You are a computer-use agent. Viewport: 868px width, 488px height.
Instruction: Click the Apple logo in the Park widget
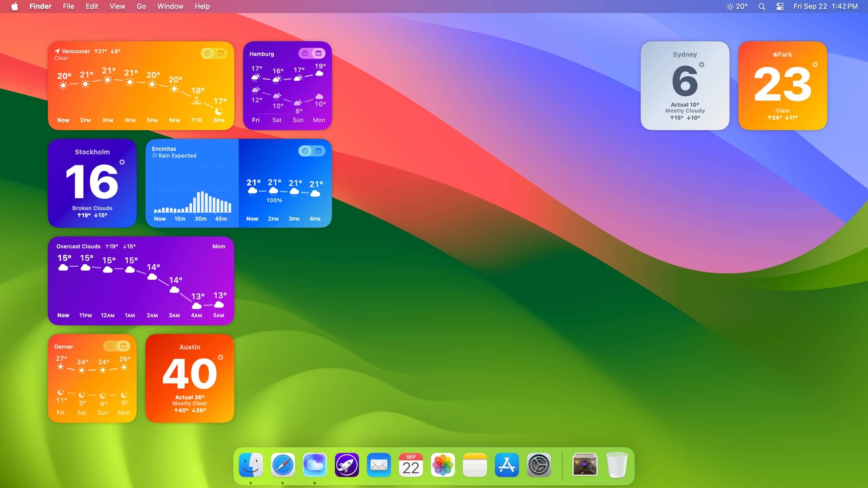(775, 54)
